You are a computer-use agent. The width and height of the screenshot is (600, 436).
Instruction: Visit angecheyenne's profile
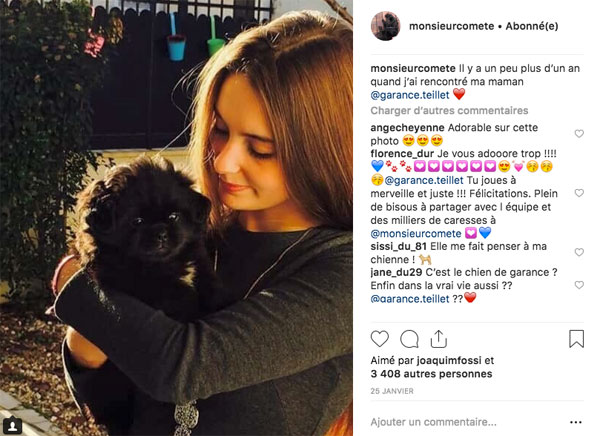(407, 128)
